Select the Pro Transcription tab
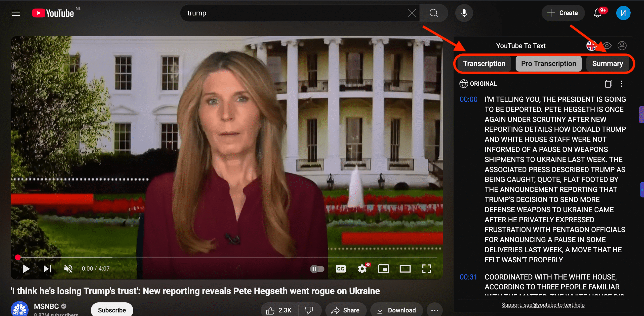This screenshot has width=644, height=316. coord(548,63)
